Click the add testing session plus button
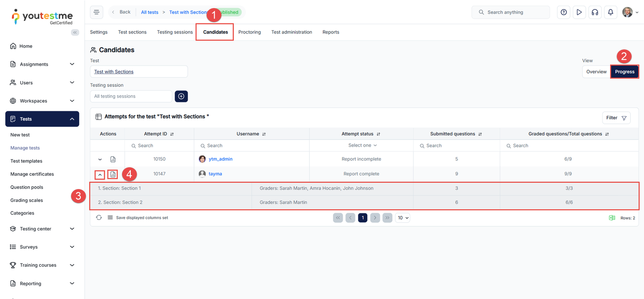 pyautogui.click(x=181, y=96)
